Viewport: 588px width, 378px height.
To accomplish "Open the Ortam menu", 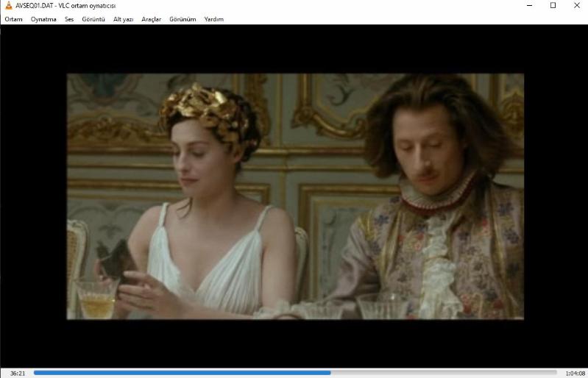I will coord(13,19).
